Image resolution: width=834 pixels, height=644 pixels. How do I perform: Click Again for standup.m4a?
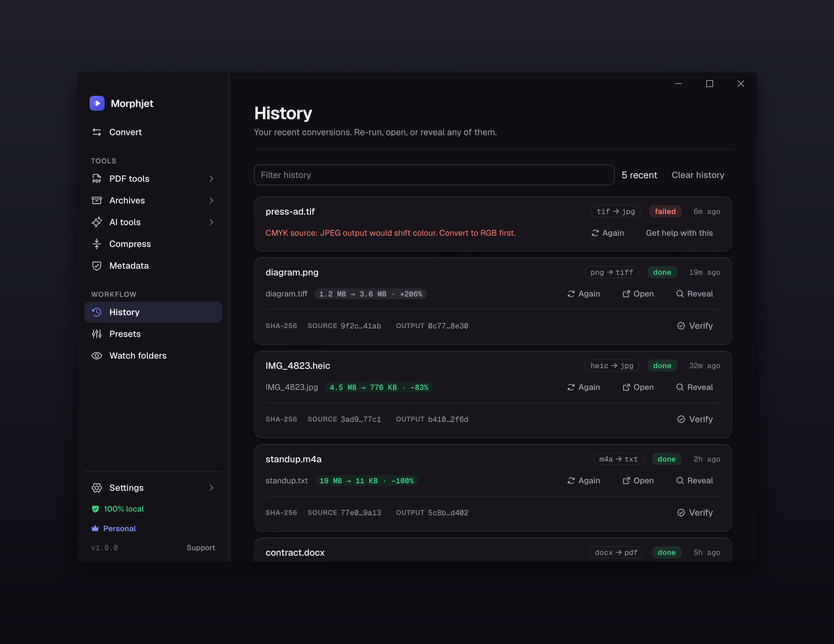click(583, 481)
